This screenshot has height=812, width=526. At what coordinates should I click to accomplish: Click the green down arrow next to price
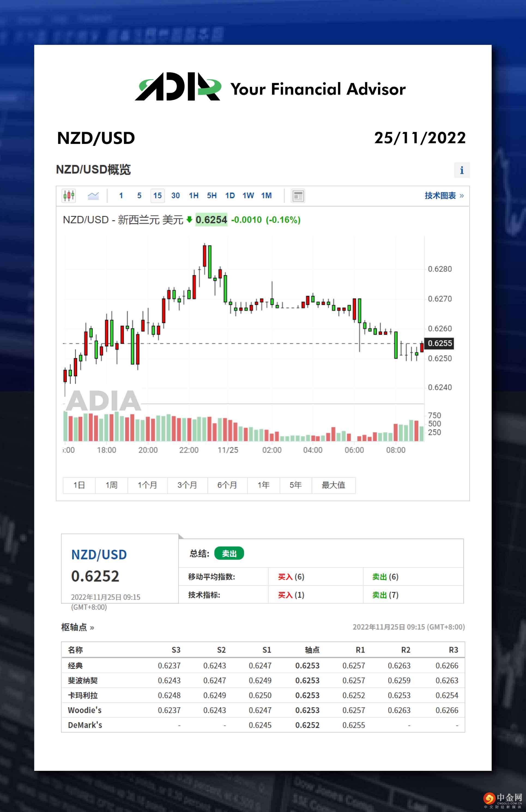[x=189, y=219]
